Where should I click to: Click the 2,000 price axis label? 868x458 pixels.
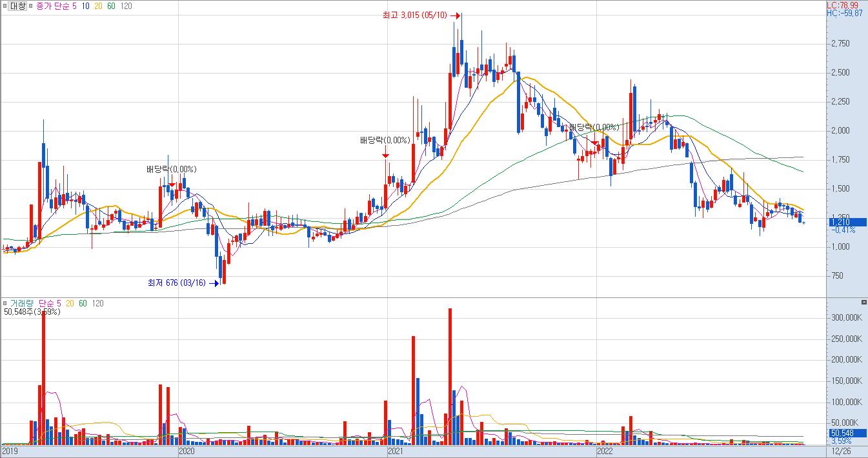840,131
